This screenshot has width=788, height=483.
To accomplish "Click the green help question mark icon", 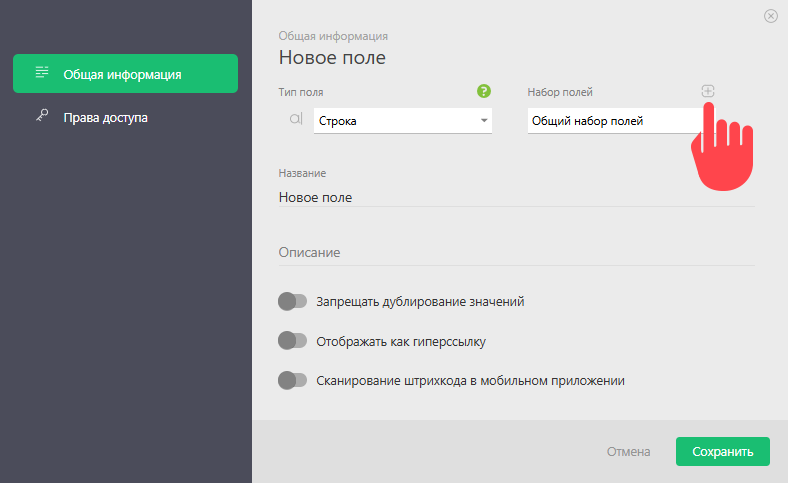I will tap(483, 91).
